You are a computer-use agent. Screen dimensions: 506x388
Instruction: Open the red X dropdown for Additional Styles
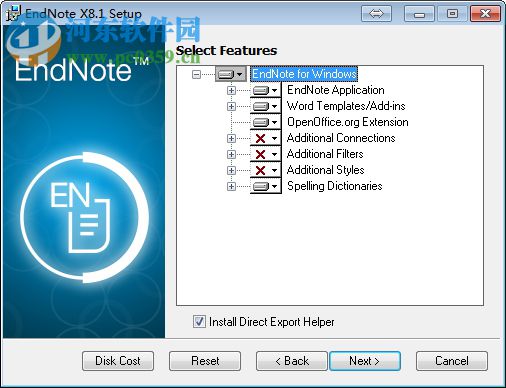[266, 170]
